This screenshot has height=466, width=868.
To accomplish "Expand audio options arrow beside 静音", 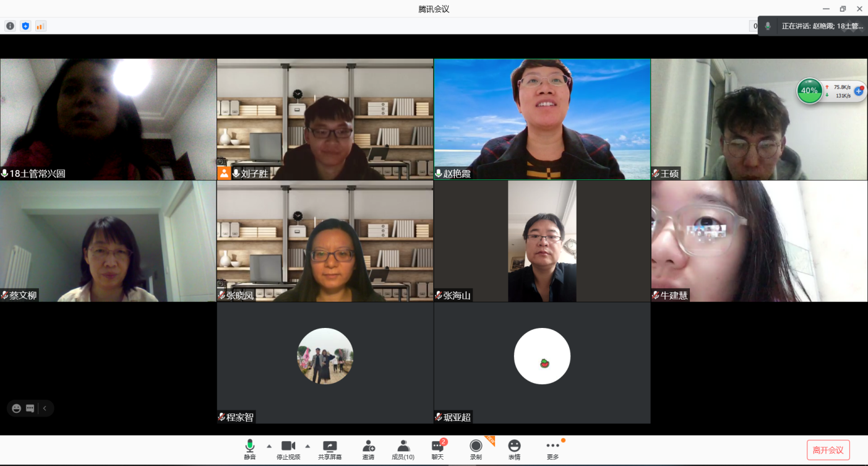I will [x=269, y=446].
